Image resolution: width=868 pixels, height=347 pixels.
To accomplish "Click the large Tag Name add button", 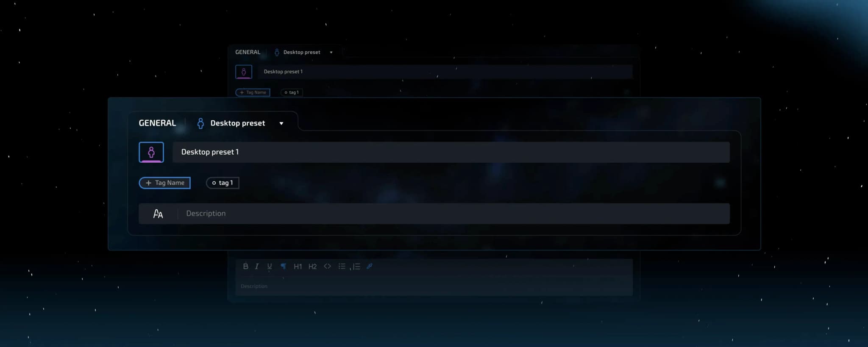I will [x=165, y=183].
